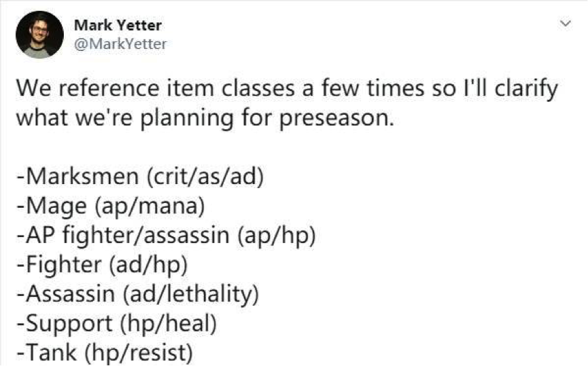588x366 pixels.
Task: Click the 'AP fighter/assassin' entry
Action: (127, 236)
